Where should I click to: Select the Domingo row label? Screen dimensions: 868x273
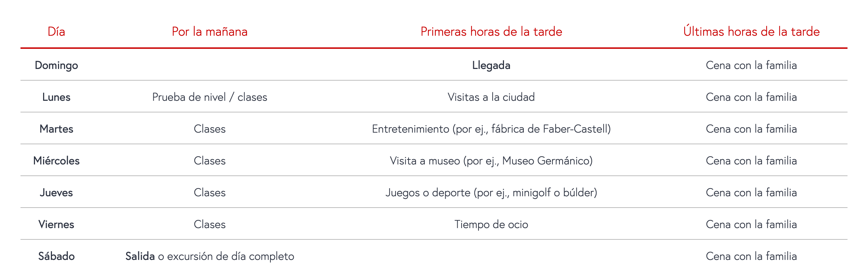pyautogui.click(x=56, y=65)
